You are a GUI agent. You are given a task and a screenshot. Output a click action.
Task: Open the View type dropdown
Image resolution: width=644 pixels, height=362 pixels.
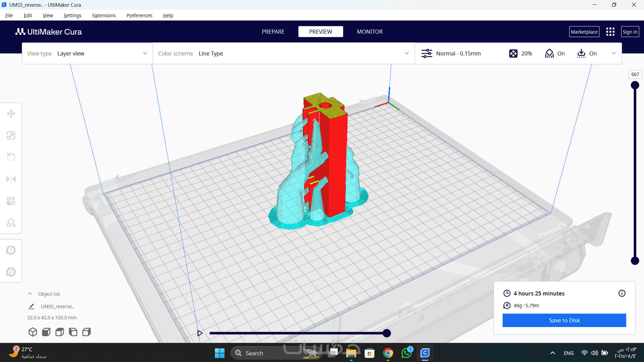(87, 53)
